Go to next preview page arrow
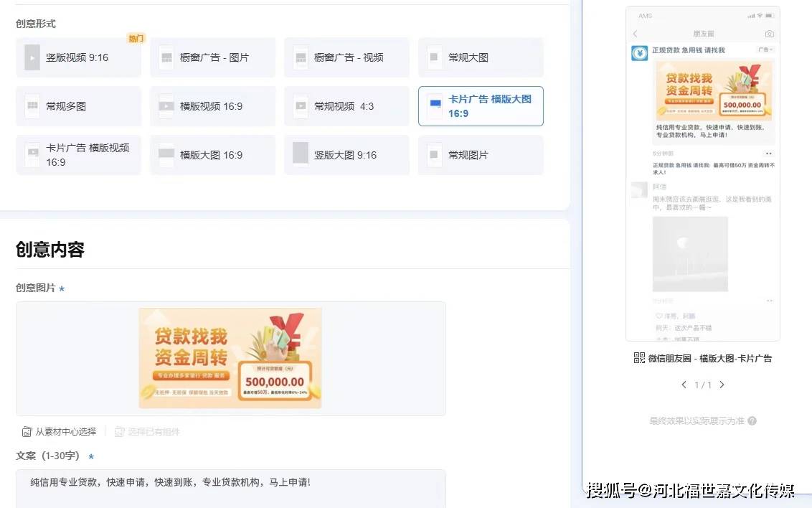Screen dimensions: 812x508 coord(722,385)
